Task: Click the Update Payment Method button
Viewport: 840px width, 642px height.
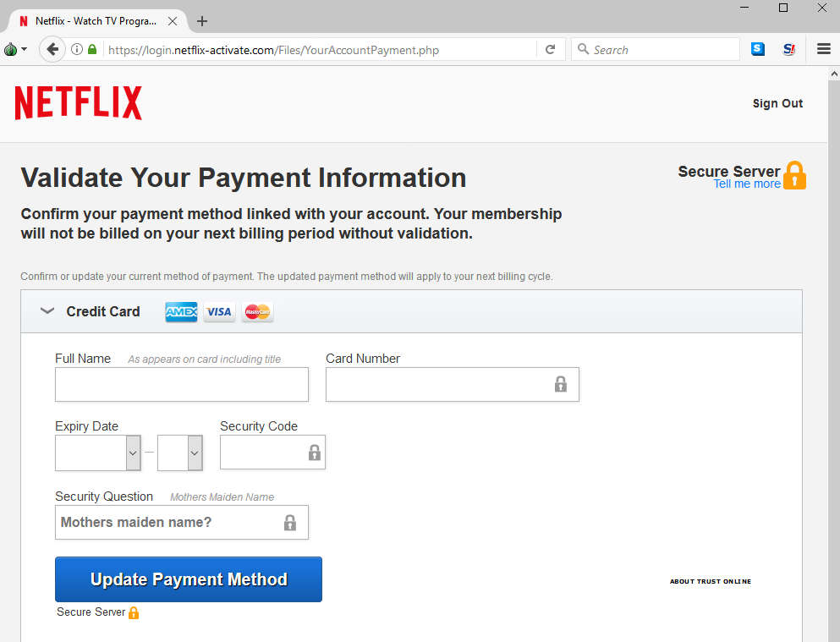Action: 189,579
